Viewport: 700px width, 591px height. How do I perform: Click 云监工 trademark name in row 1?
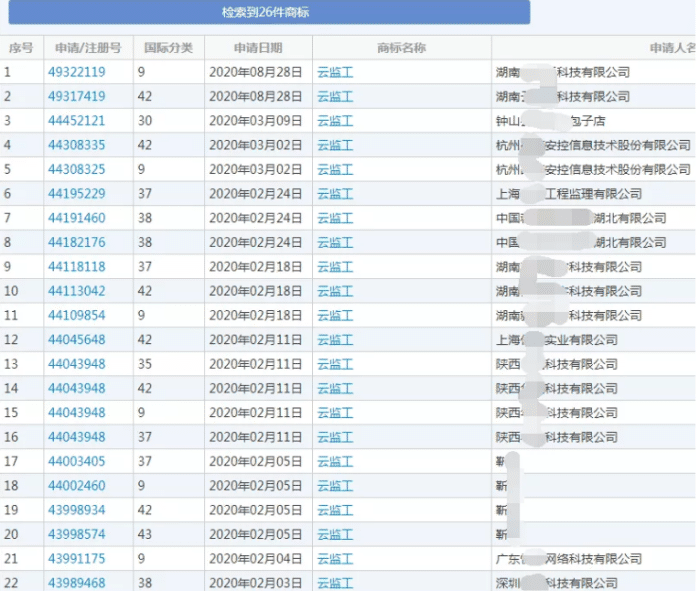pyautogui.click(x=335, y=72)
